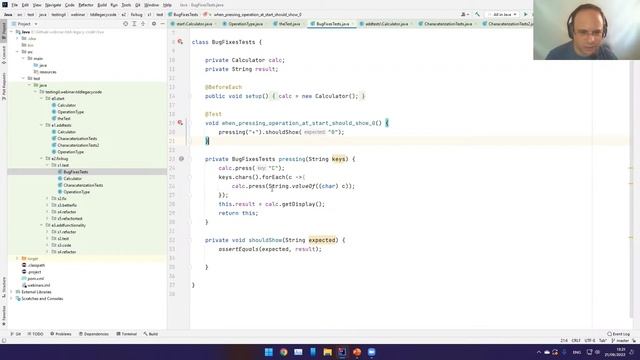
Task: Select BugFixesTests in the project tree
Action: pyautogui.click(x=76, y=172)
